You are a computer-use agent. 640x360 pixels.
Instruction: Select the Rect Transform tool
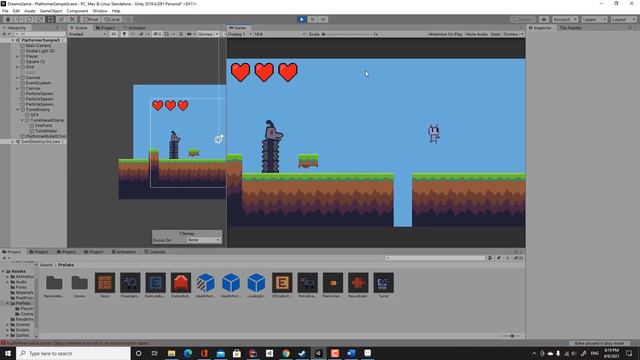50,19
